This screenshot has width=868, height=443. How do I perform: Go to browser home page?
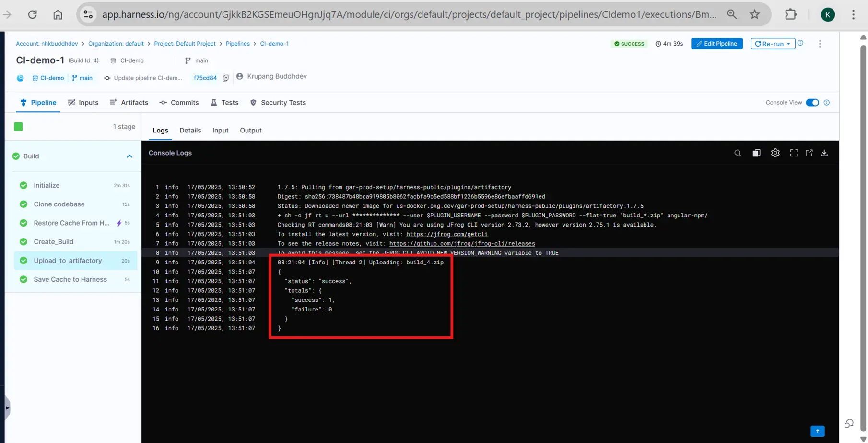(58, 14)
